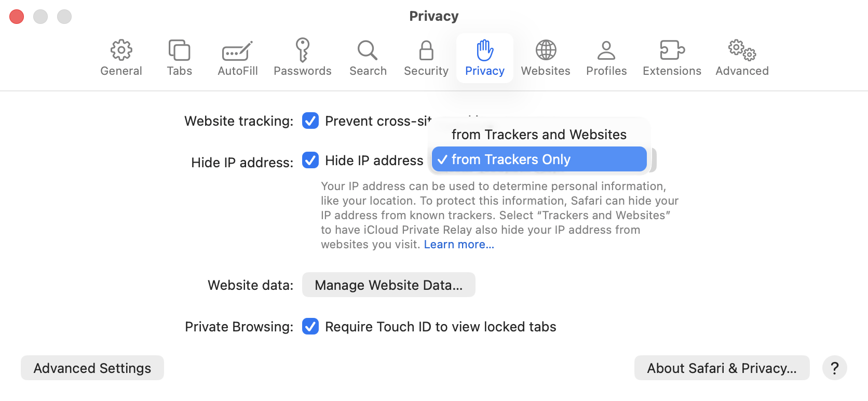
Task: Open the Profiles person icon
Action: (606, 50)
